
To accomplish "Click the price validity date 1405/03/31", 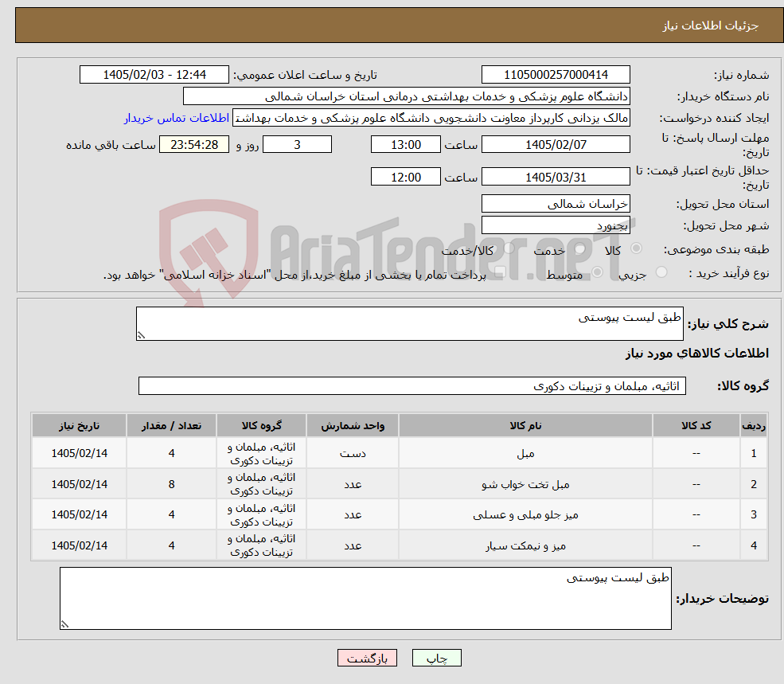I will (x=556, y=177).
